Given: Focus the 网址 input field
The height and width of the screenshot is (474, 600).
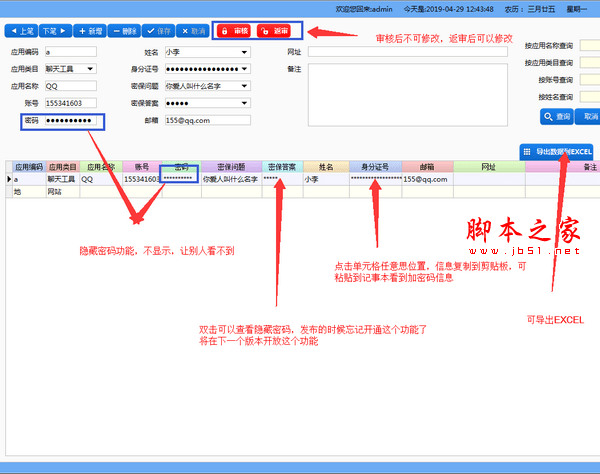Looking at the screenshot, I should tap(408, 52).
